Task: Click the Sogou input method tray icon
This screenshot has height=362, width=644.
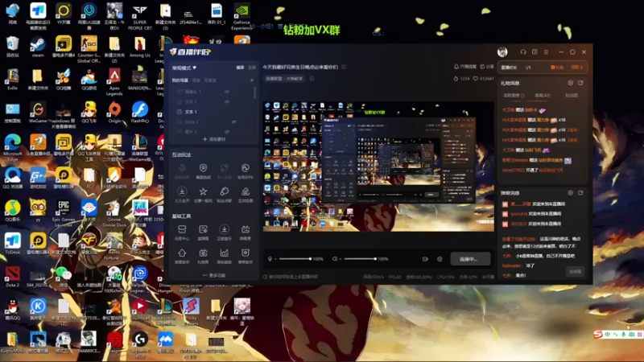Action: (x=597, y=335)
